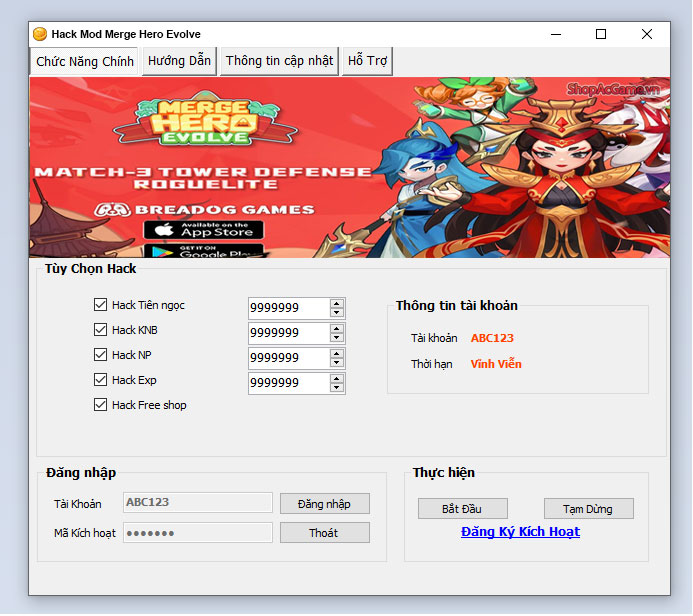
Task: Click the gold coin app icon in title bar
Action: pyautogui.click(x=40, y=34)
